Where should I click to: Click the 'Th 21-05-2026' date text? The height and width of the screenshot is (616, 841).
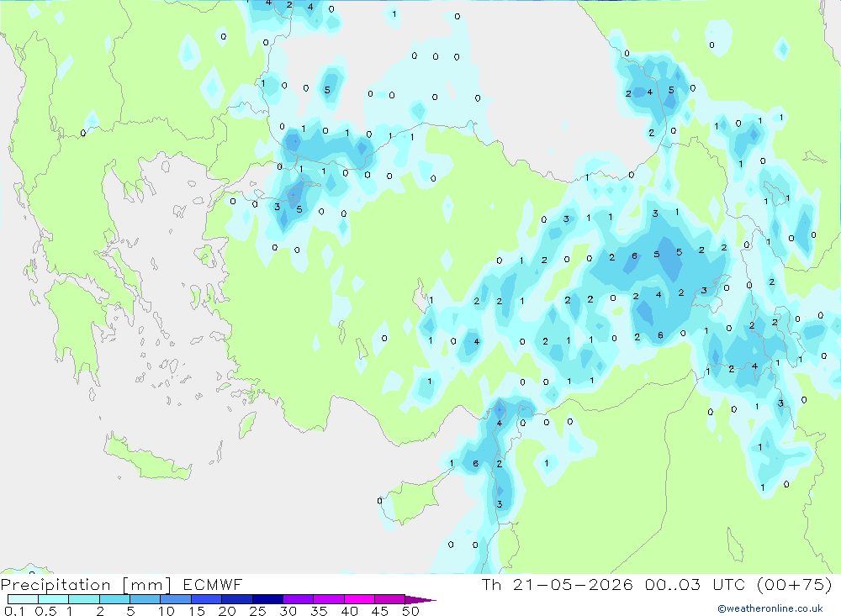[x=558, y=584]
